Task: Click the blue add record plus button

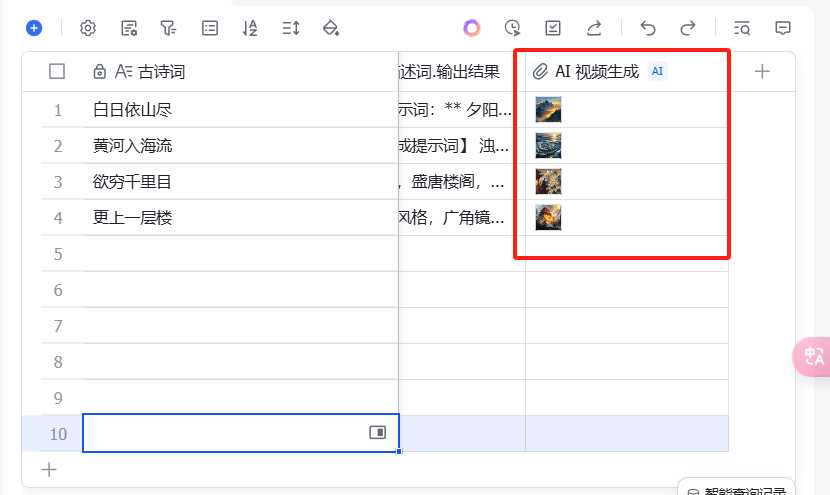Action: pos(34,28)
